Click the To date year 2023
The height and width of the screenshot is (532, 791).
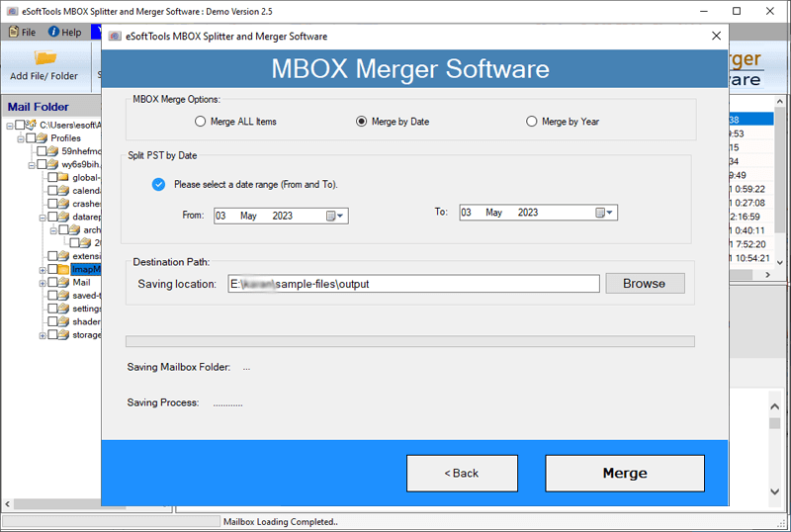coord(528,213)
